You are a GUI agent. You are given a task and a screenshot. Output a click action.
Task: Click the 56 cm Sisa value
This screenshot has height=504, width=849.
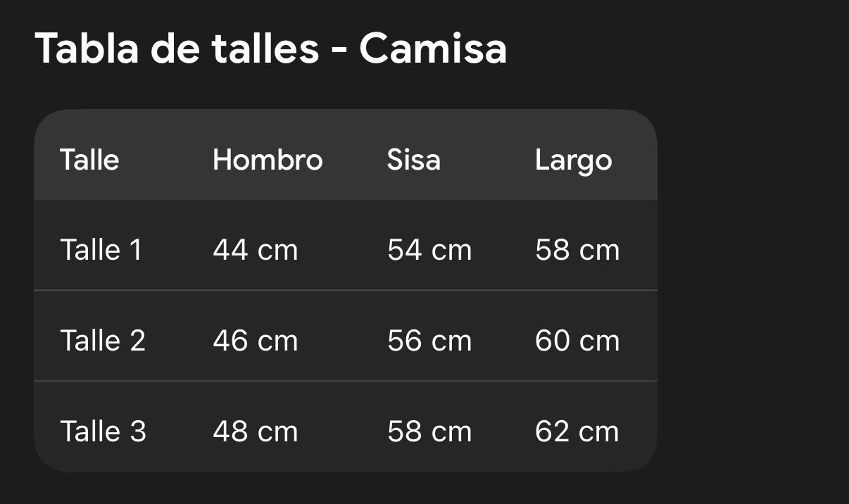(429, 341)
